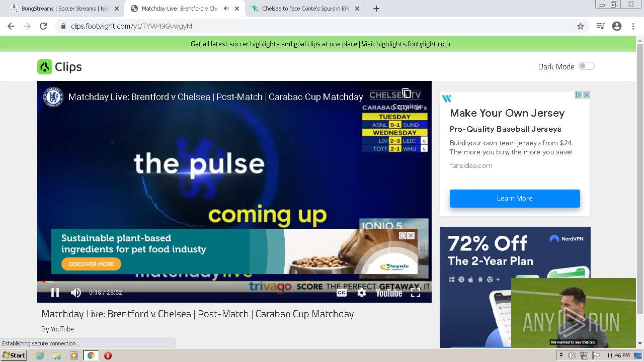Open ad info icon on overlay ad
The image size is (644, 362).
click(403, 235)
